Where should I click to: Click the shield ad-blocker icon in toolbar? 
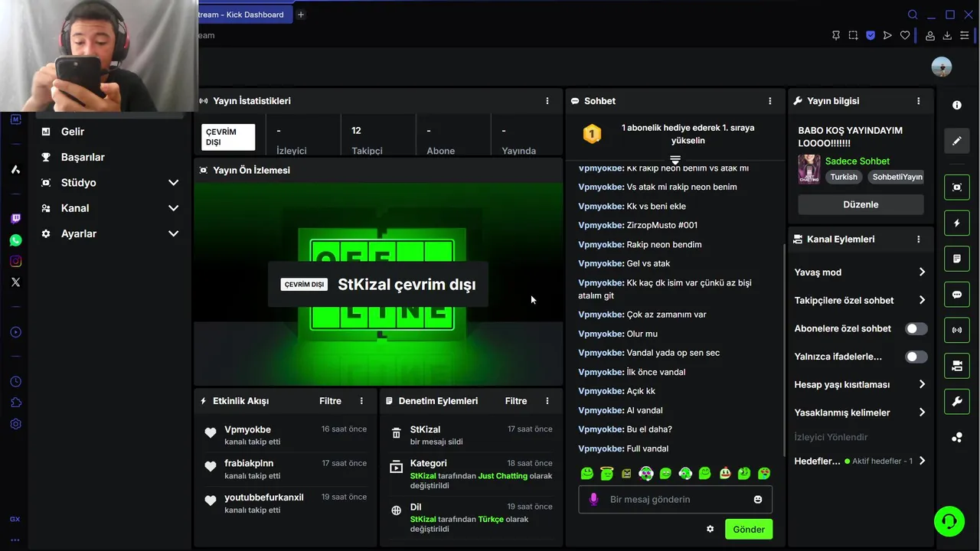(871, 35)
